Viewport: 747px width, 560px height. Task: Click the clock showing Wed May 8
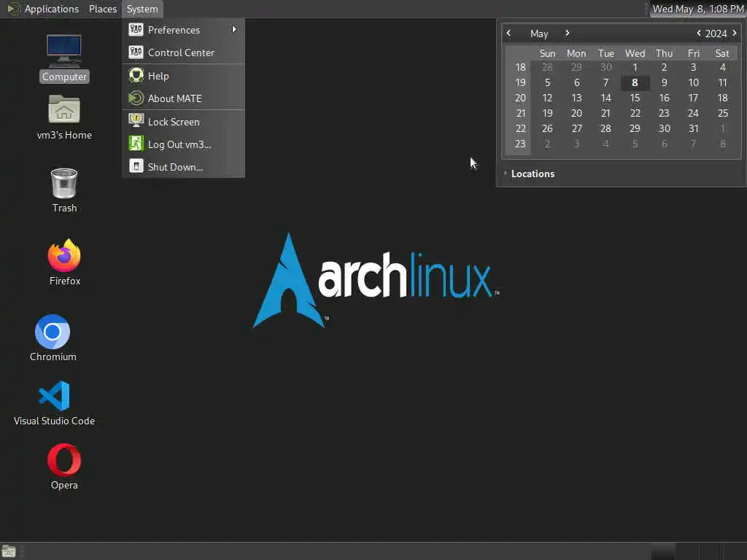(x=697, y=9)
